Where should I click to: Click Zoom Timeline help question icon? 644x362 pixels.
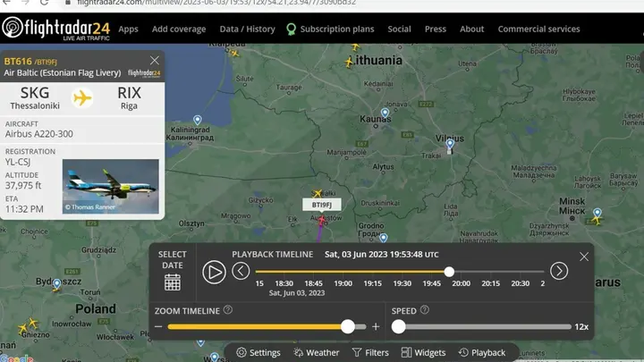[x=228, y=310]
